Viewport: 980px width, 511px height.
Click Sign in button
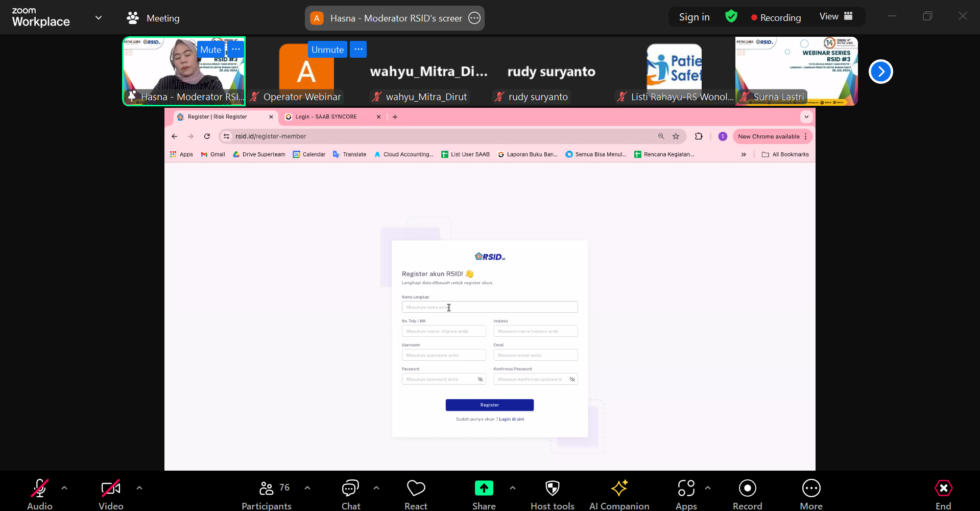[694, 17]
